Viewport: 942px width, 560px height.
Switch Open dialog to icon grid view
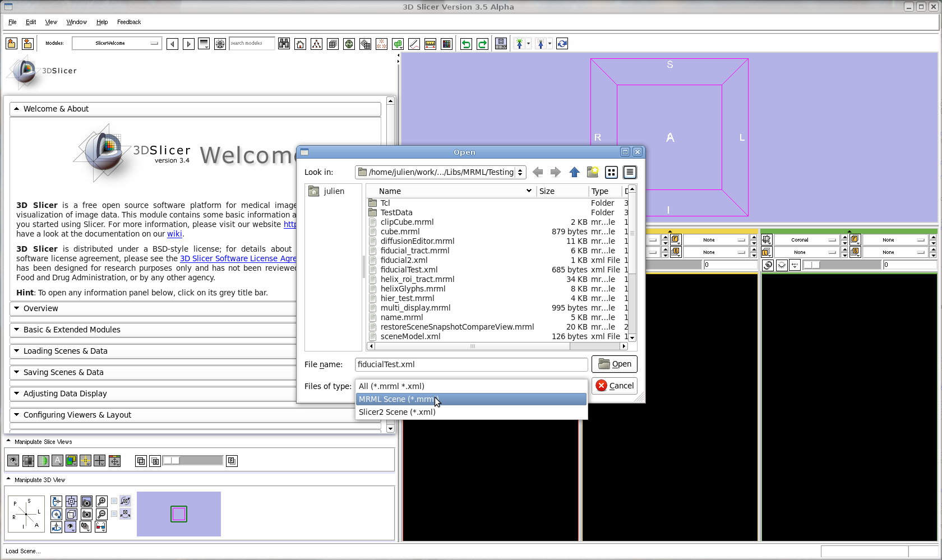click(611, 172)
